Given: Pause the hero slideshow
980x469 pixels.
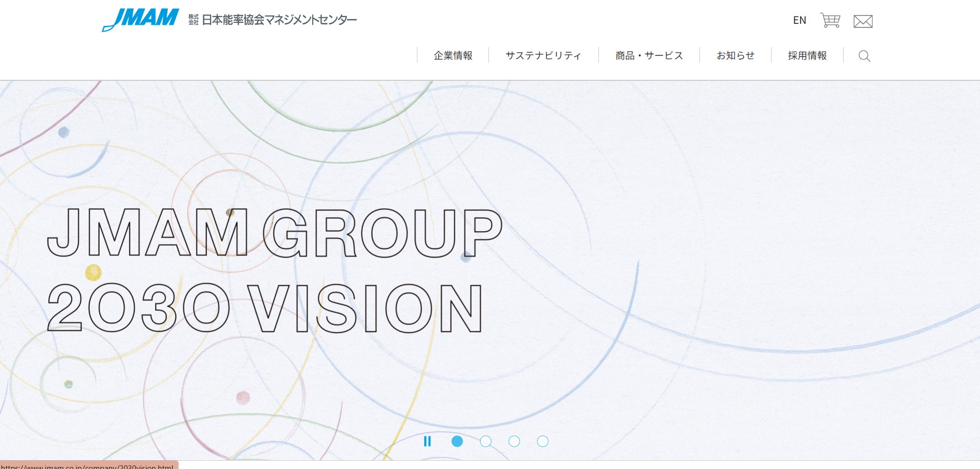Looking at the screenshot, I should tap(427, 441).
